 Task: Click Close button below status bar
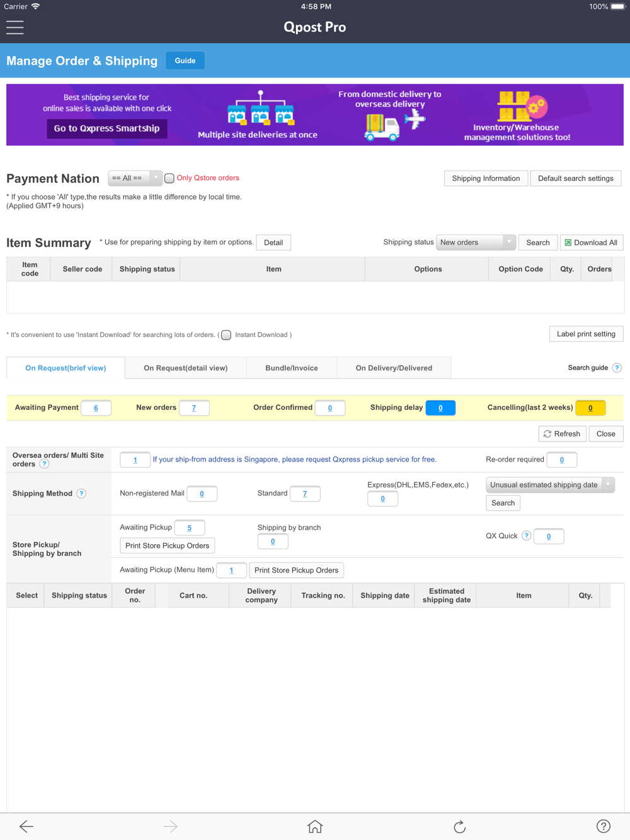[606, 434]
